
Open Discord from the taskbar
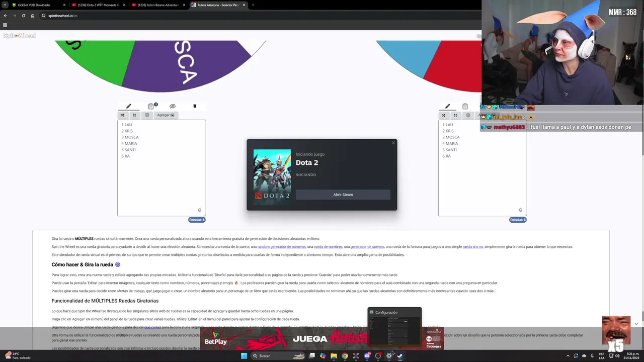367,356
